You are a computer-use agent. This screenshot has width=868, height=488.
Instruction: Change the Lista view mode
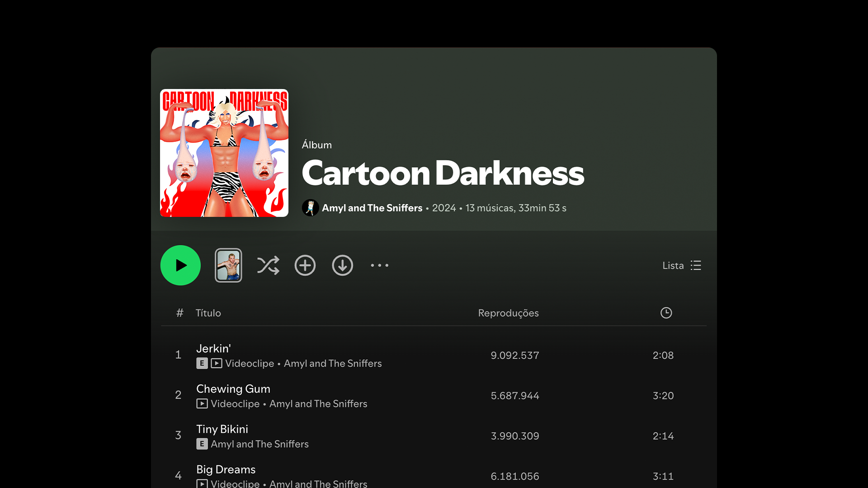pyautogui.click(x=682, y=265)
